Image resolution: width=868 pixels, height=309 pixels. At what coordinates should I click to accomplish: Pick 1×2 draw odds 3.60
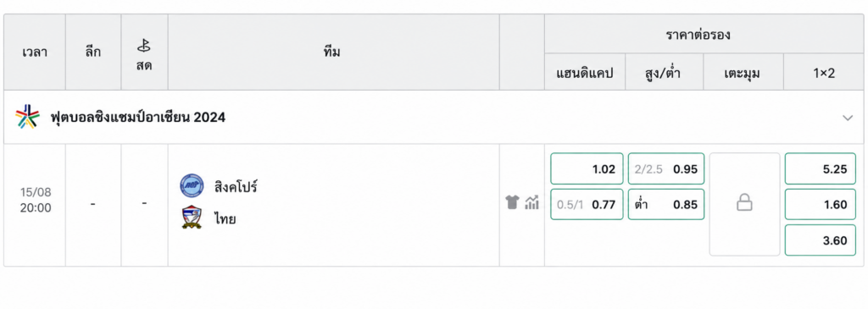(x=821, y=240)
